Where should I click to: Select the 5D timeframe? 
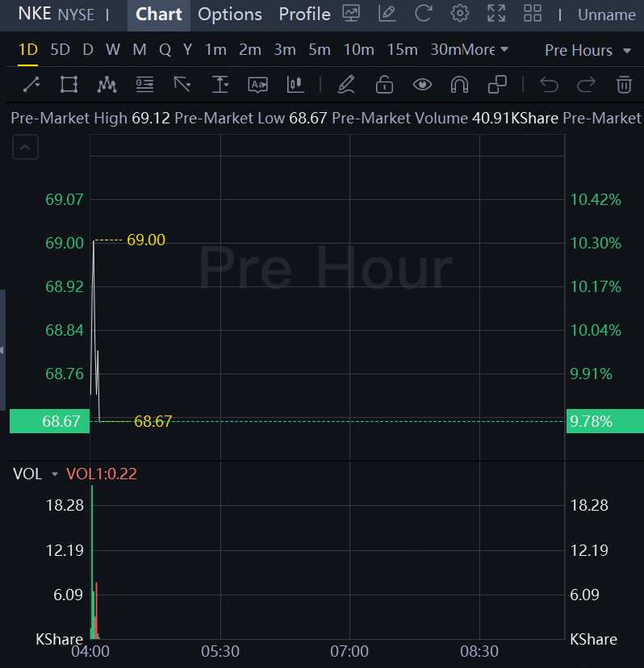tap(60, 50)
